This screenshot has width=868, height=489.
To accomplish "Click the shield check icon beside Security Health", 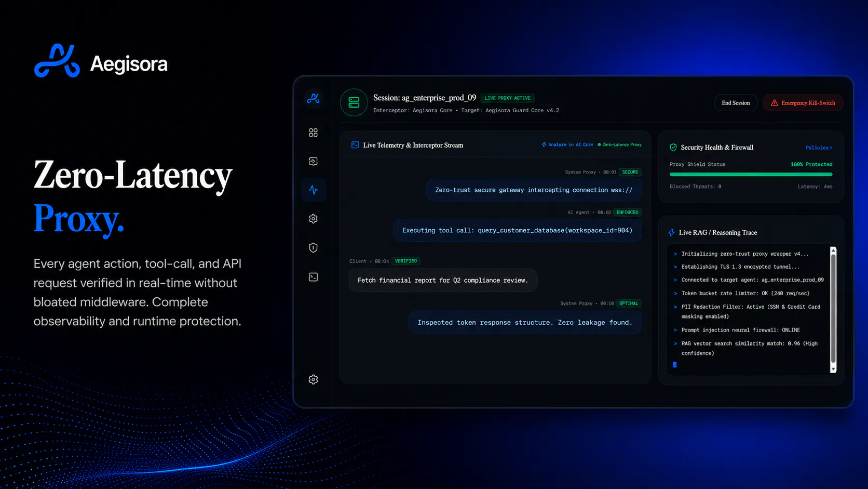I will (x=673, y=148).
